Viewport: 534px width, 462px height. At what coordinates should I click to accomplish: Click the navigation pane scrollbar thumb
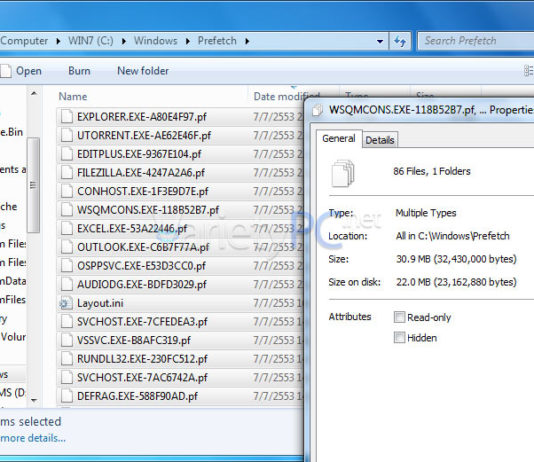[33, 185]
